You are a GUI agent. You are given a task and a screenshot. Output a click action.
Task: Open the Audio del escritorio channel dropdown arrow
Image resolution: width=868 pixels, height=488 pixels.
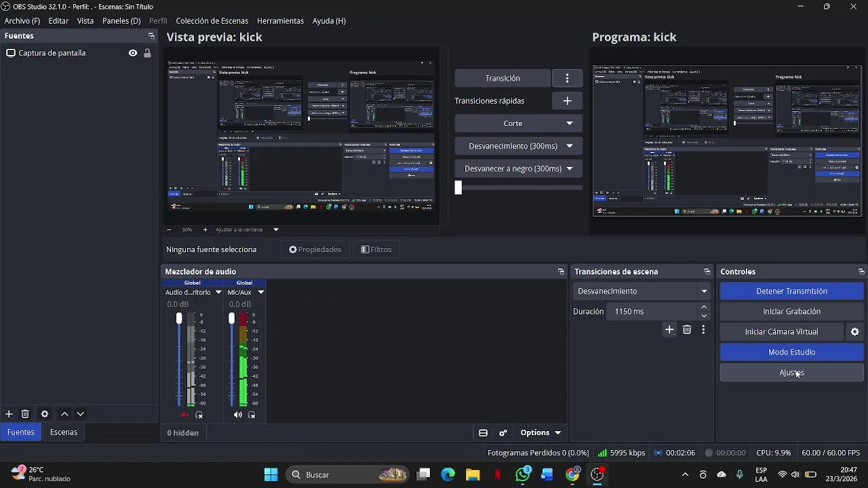[218, 292]
